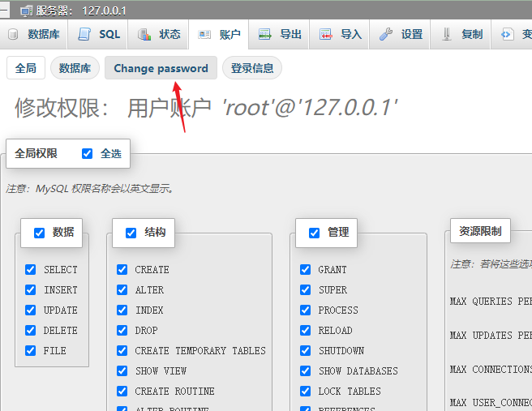Click the 全局权限 legend text

tap(36, 153)
